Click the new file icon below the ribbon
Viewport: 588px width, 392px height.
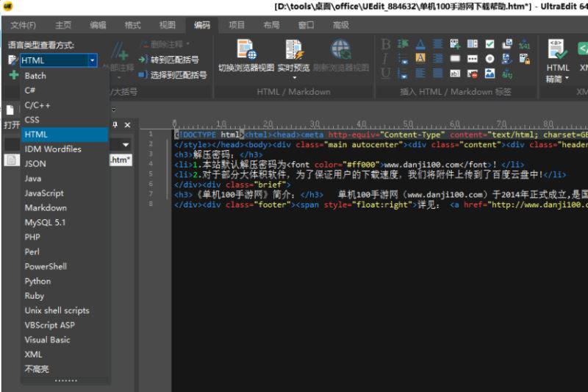10,110
